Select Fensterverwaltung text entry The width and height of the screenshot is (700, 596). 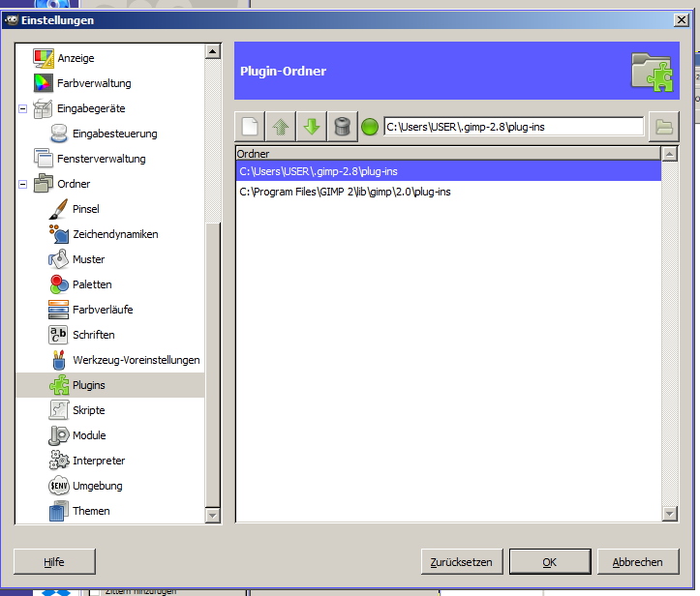click(102, 159)
